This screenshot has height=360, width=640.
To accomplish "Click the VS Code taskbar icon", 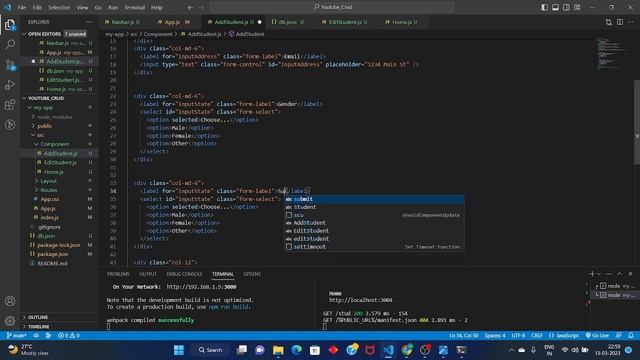I will (x=388, y=350).
